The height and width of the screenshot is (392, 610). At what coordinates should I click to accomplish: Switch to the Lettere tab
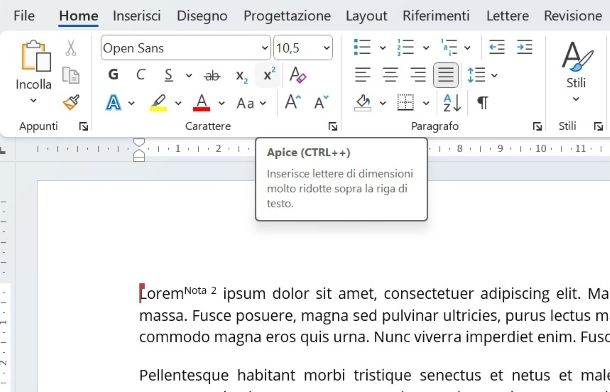coord(507,16)
